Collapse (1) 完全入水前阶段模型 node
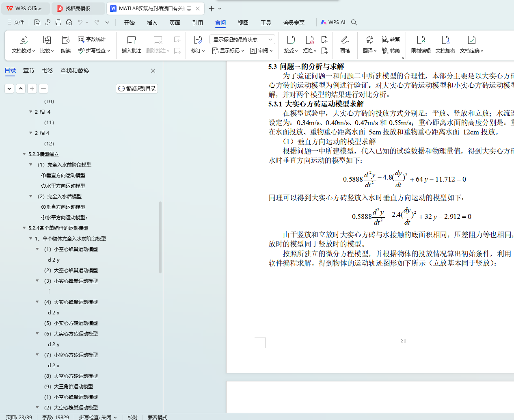Image resolution: width=514 pixels, height=420 pixels. coord(31,165)
